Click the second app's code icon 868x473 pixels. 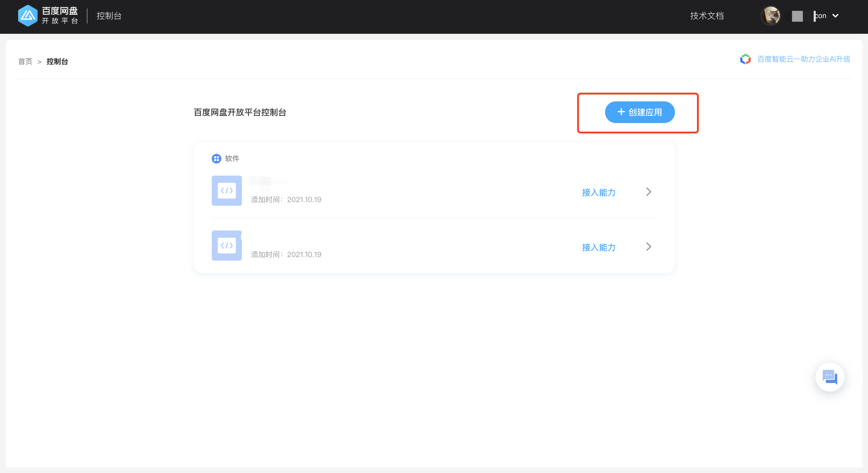pos(227,246)
